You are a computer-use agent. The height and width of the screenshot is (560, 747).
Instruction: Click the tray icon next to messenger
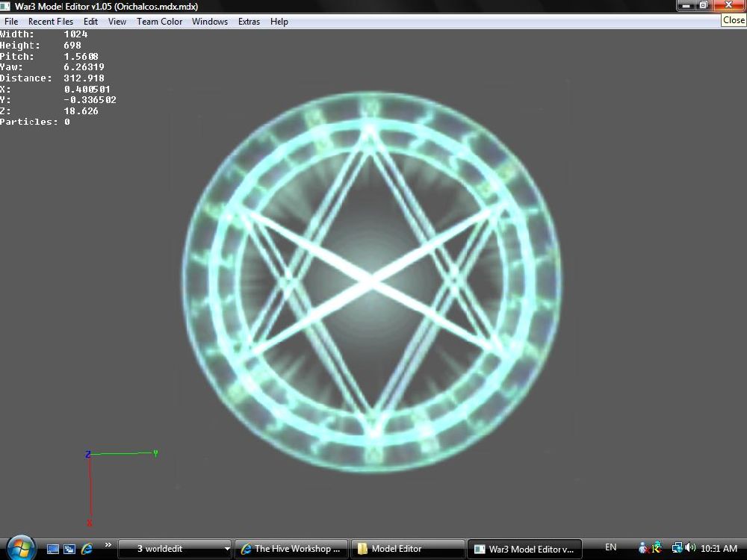tap(657, 547)
